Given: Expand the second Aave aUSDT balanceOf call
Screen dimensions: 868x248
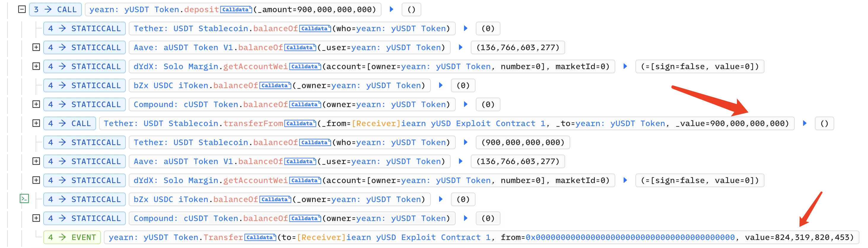Looking at the screenshot, I should (36, 161).
